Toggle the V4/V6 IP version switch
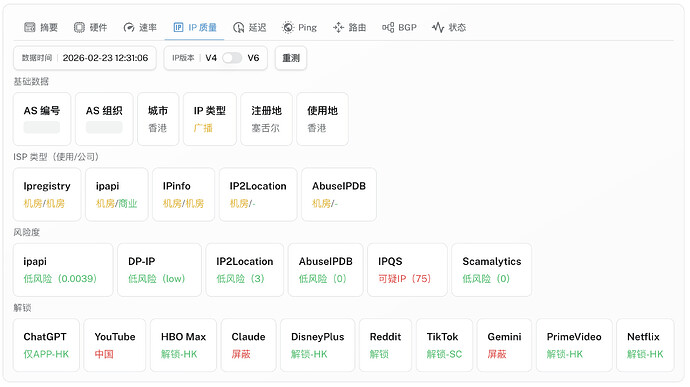Screen dimensions: 690x387 point(232,58)
